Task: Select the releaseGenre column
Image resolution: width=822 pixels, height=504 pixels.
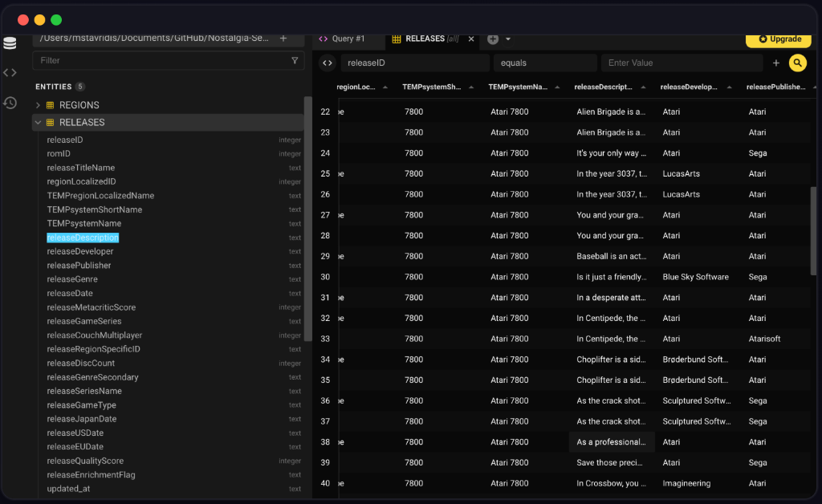Action: coord(72,279)
